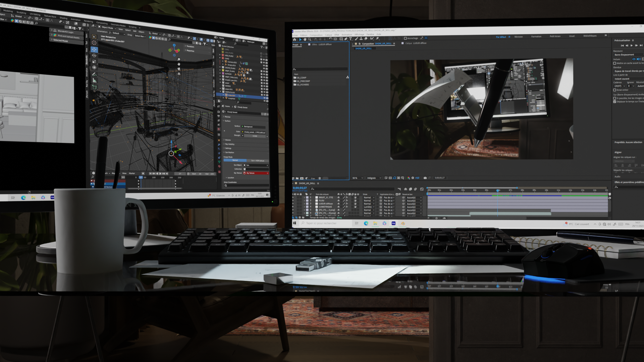Select After Effects Type tool
This screenshot has height=362, width=644.
(x=351, y=39)
